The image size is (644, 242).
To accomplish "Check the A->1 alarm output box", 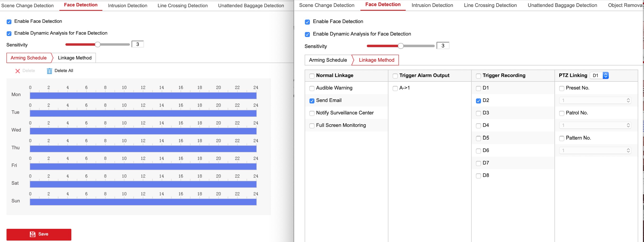I will pos(395,88).
